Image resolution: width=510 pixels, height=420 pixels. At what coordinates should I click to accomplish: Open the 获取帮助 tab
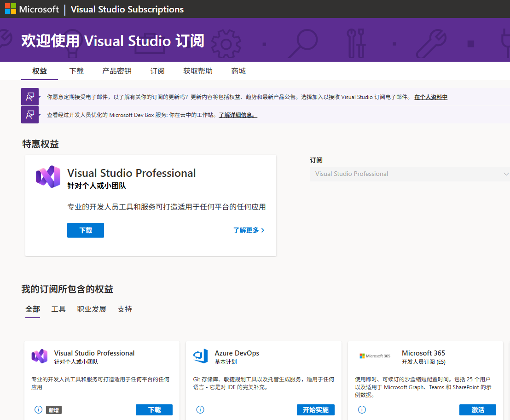[x=198, y=71]
